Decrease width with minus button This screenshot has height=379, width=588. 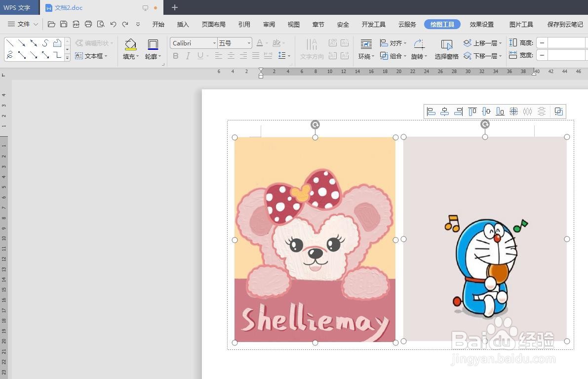point(542,55)
